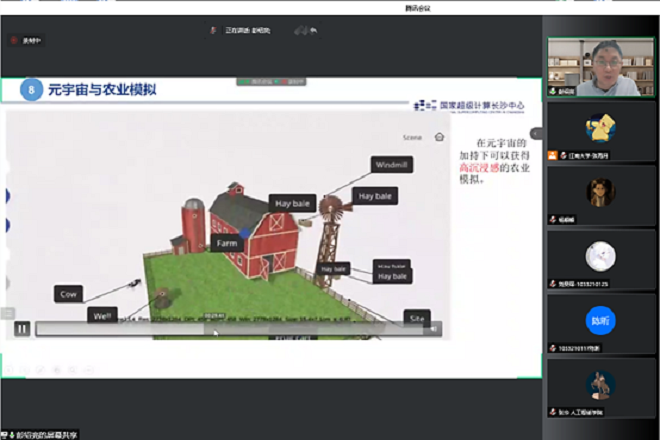Click the screen sharing indicator at bottom-left
The width and height of the screenshot is (660, 440).
pos(45,434)
